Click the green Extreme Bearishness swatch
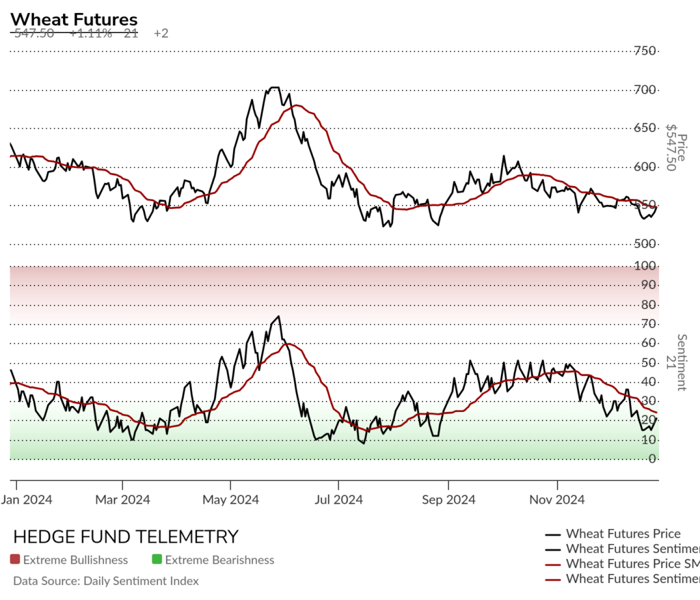 pos(157,559)
